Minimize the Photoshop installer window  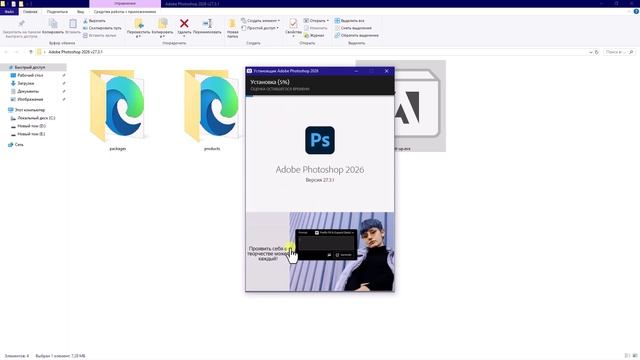(356, 71)
